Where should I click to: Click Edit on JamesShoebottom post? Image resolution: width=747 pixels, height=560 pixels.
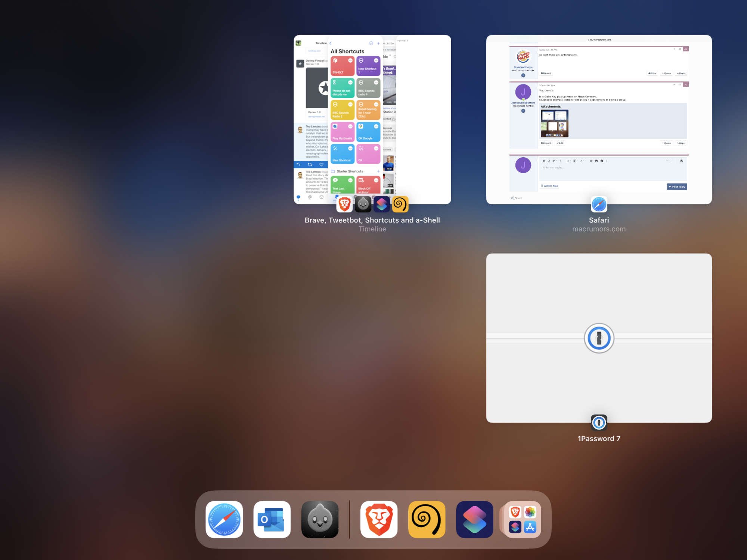(x=560, y=143)
